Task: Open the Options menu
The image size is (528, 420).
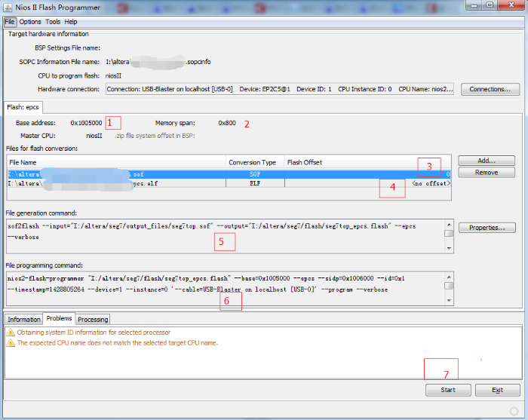Action: pyautogui.click(x=30, y=22)
